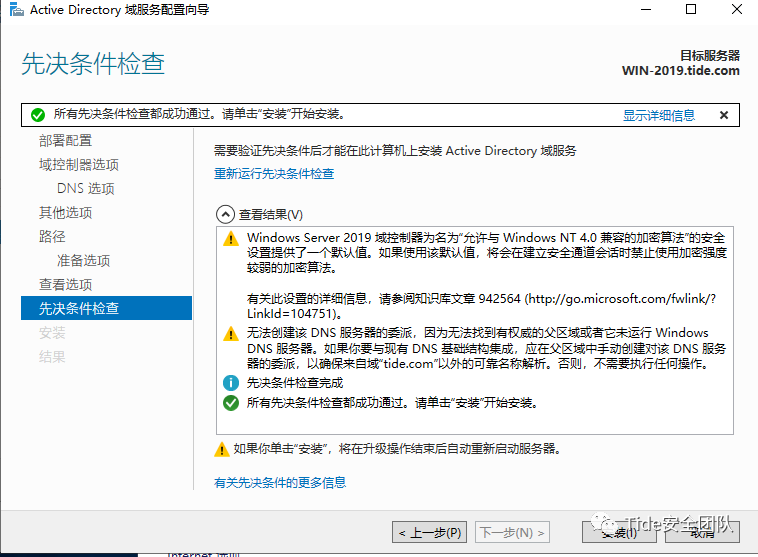Close the Active Directory wizard window
The width and height of the screenshot is (758, 557).
click(737, 10)
